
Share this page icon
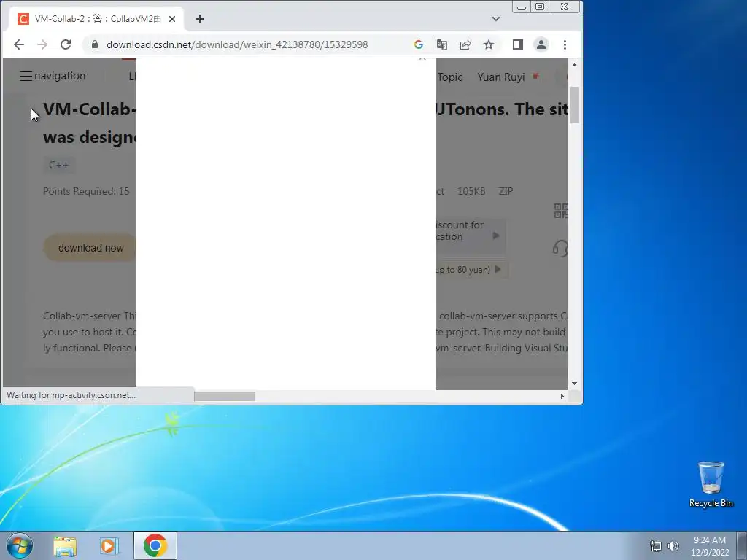(x=465, y=44)
